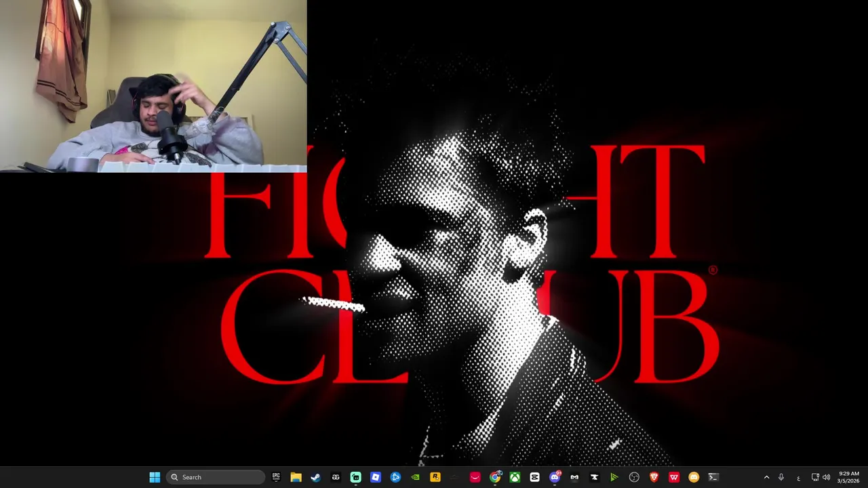The height and width of the screenshot is (488, 868).
Task: Open WPS Office red icon
Action: 673,477
